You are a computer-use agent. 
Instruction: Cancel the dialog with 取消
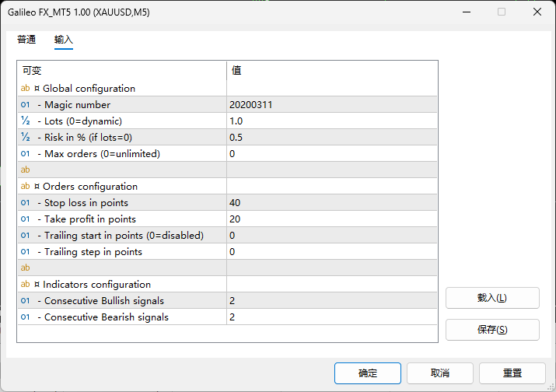click(439, 373)
